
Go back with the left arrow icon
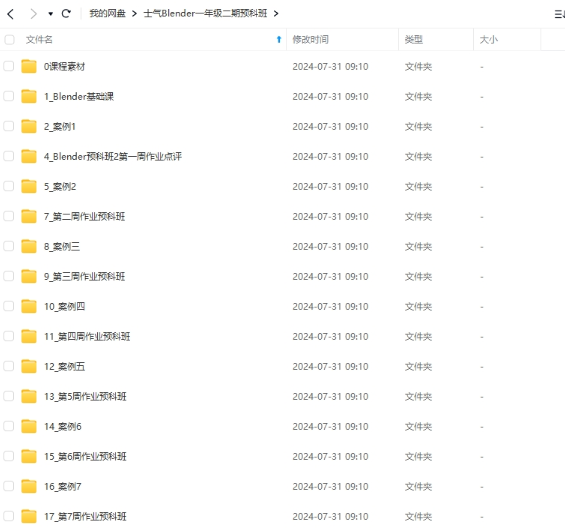click(x=10, y=14)
